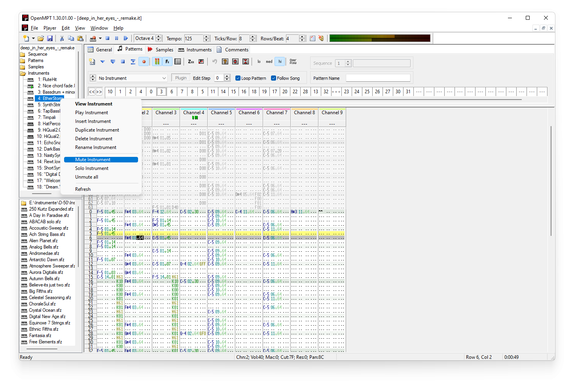Stop playback in the main toolbar
Image resolution: width=574 pixels, height=392 pixels.
tap(107, 38)
